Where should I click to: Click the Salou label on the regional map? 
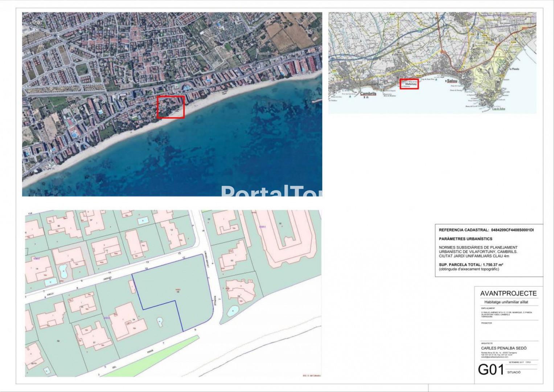point(452,81)
